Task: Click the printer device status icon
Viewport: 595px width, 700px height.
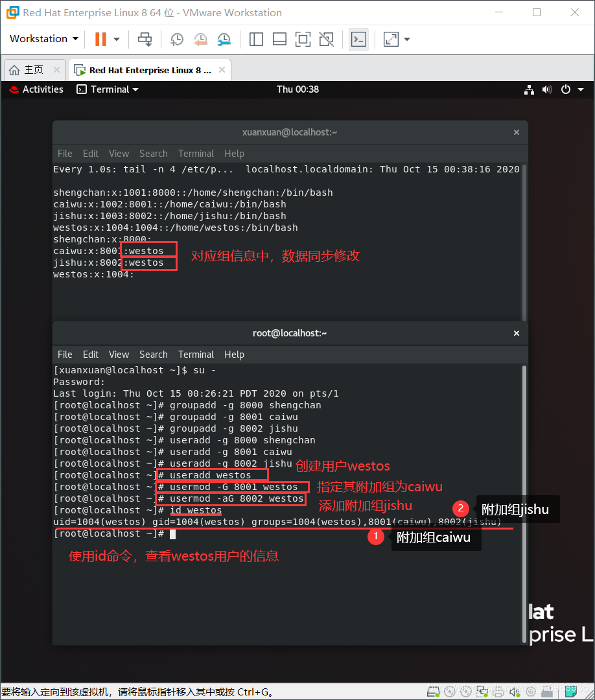Action: click(498, 692)
